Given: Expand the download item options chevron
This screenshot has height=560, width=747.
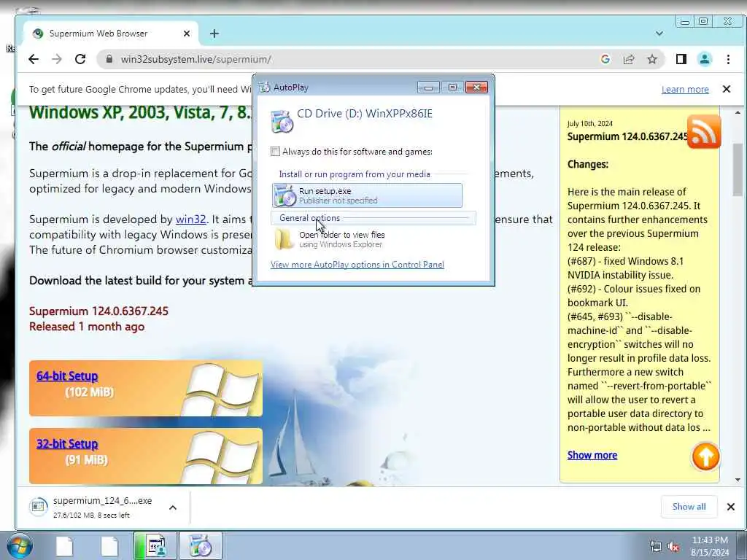Looking at the screenshot, I should (173, 507).
